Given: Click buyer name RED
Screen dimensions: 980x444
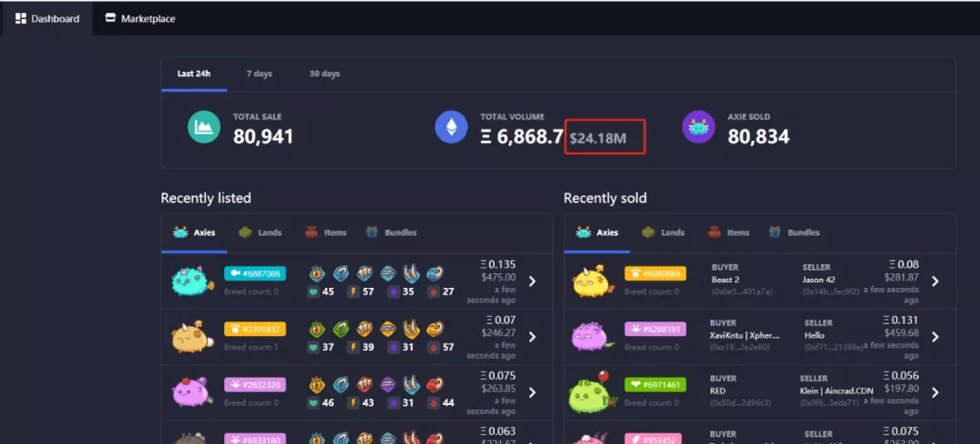Looking at the screenshot, I should click(x=720, y=390).
